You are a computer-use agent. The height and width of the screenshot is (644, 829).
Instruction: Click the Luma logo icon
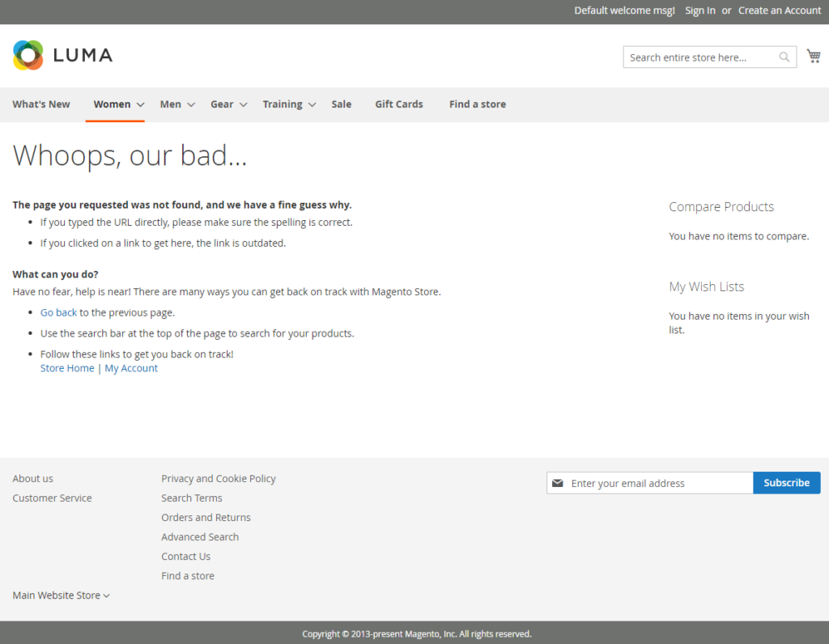click(x=28, y=56)
